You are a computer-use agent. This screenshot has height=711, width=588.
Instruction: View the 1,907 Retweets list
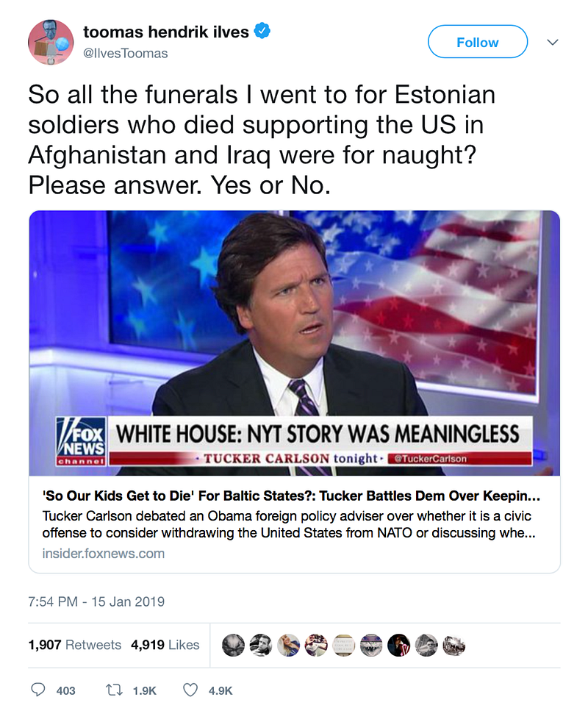coord(75,645)
